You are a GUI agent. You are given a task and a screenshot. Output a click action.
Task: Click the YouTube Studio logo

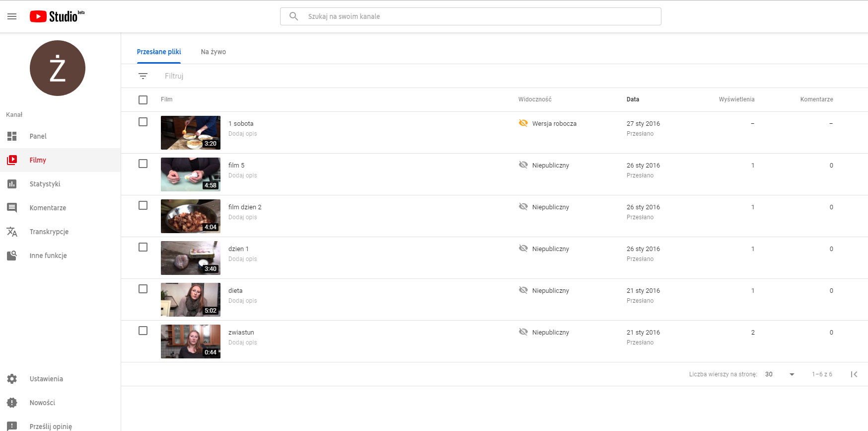[x=57, y=16]
